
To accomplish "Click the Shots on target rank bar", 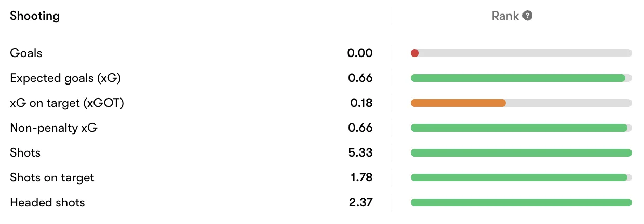I will 519,177.
